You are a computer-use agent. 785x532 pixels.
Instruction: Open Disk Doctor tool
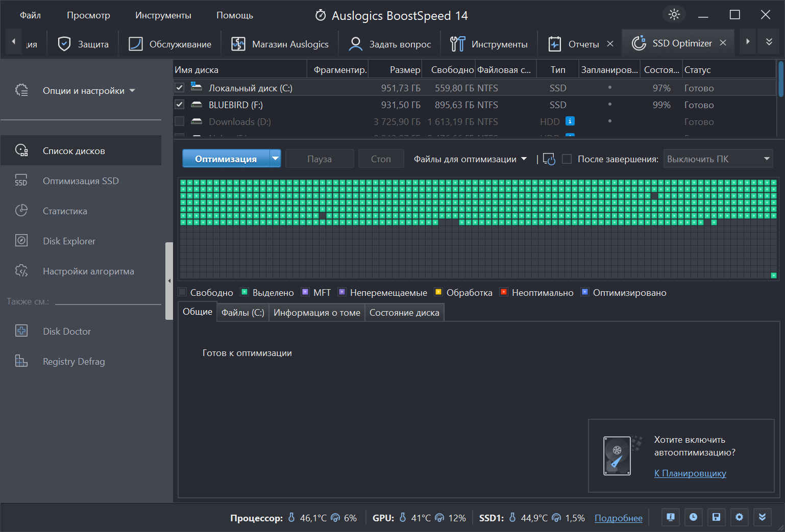pyautogui.click(x=66, y=331)
